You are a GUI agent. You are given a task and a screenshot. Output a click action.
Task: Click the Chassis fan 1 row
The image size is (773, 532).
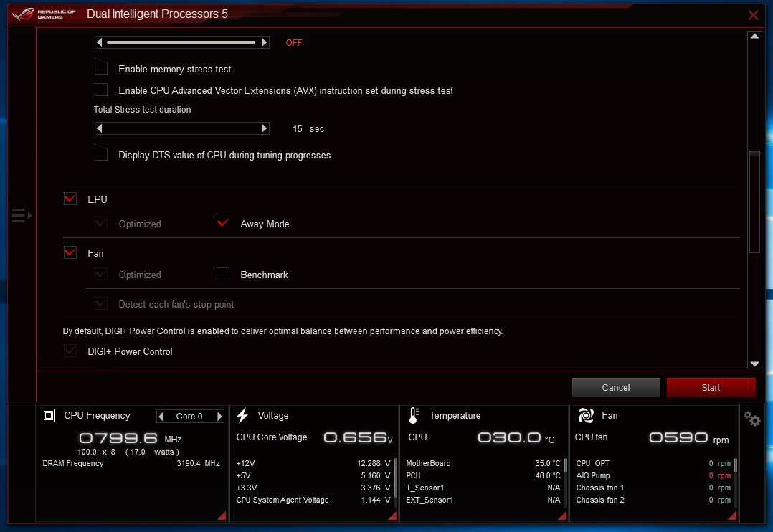[653, 488]
